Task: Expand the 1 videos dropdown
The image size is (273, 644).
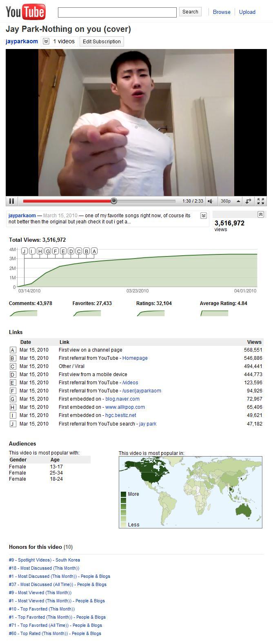Action: click(46, 41)
